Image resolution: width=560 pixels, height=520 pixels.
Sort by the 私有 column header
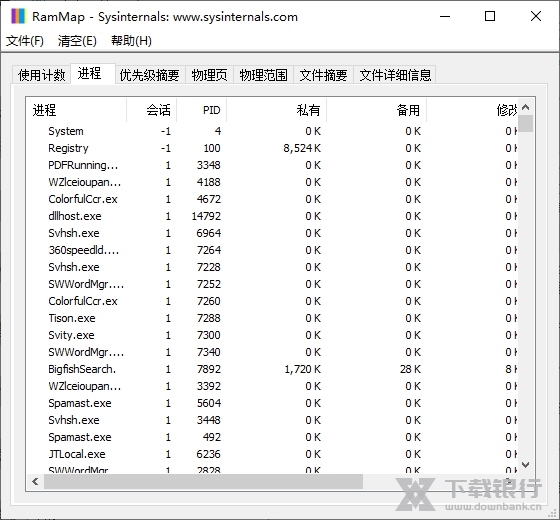coord(276,110)
